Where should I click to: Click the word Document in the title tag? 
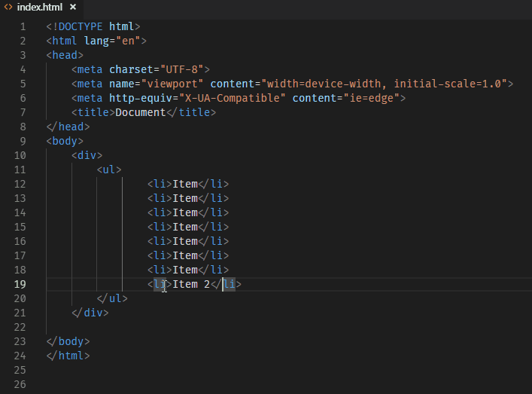[141, 112]
